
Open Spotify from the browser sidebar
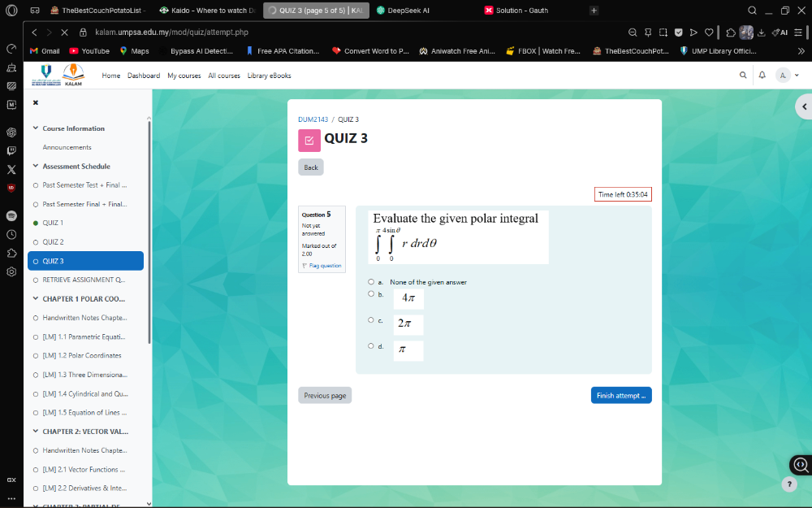point(11,216)
